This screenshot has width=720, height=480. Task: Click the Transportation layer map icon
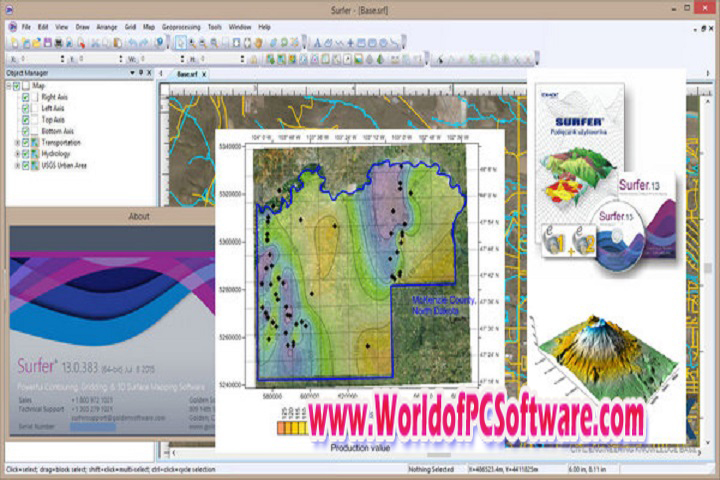coord(35,142)
